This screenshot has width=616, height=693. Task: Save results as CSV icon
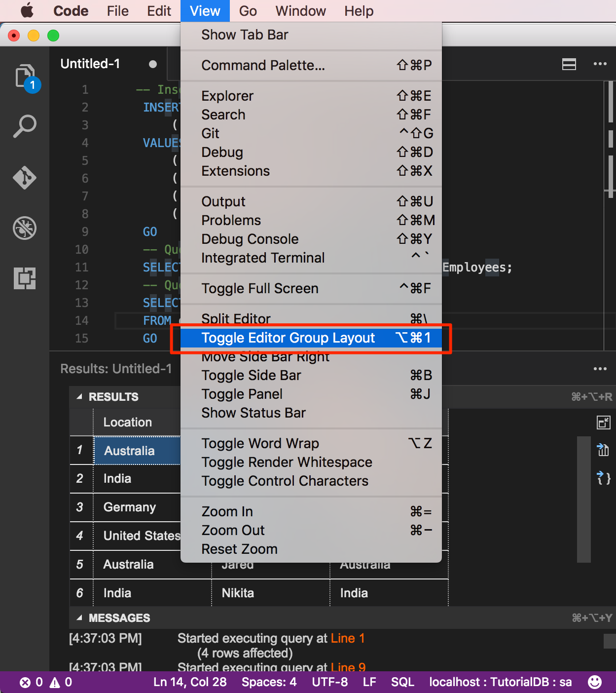click(x=603, y=450)
